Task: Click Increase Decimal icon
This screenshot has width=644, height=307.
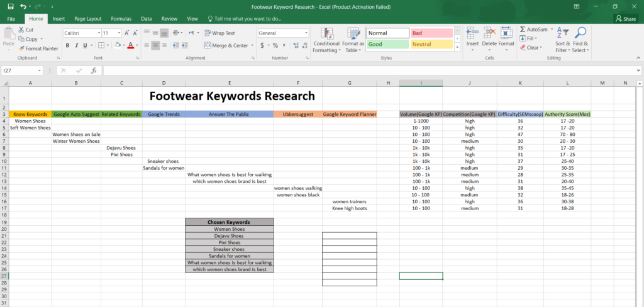Action: (296, 46)
